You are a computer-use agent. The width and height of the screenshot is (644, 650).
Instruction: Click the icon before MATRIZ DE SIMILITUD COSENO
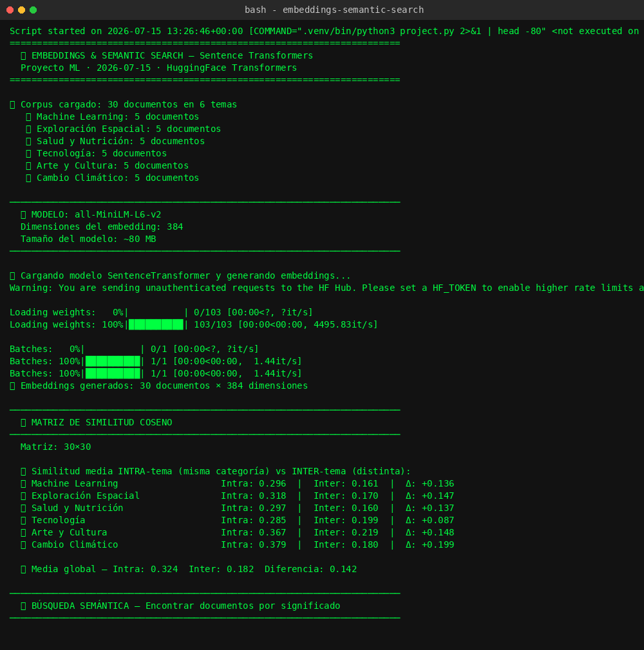click(23, 422)
